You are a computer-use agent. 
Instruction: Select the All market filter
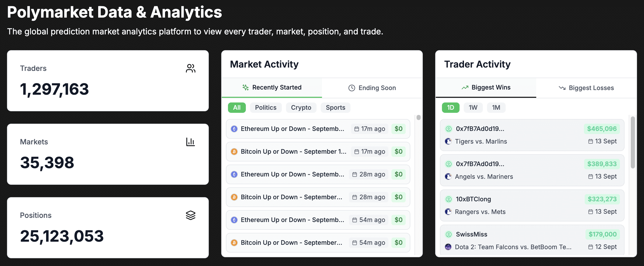coord(237,108)
